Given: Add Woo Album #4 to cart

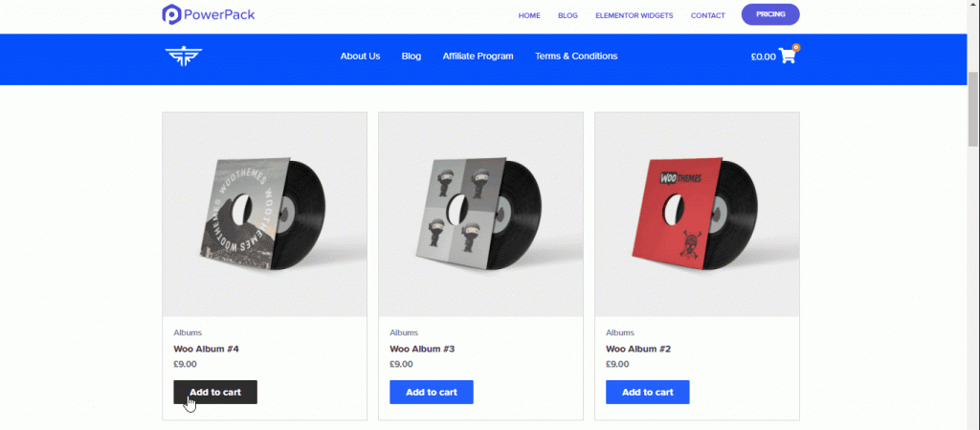Looking at the screenshot, I should (215, 392).
